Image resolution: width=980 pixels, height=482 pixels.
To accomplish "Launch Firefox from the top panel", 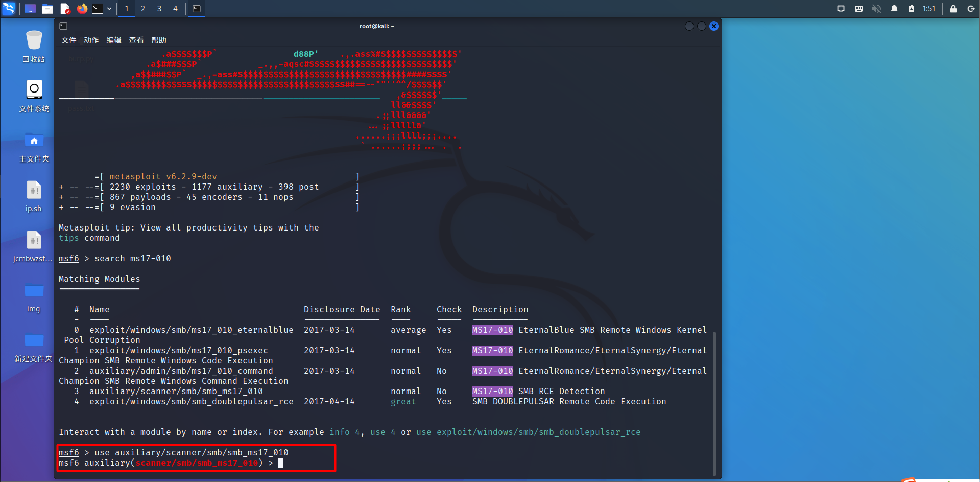I will tap(82, 9).
